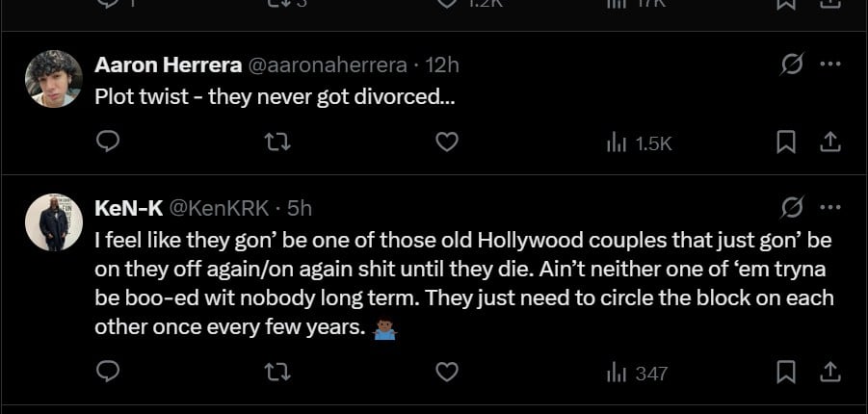Click KeN-K's profile avatar

click(54, 221)
